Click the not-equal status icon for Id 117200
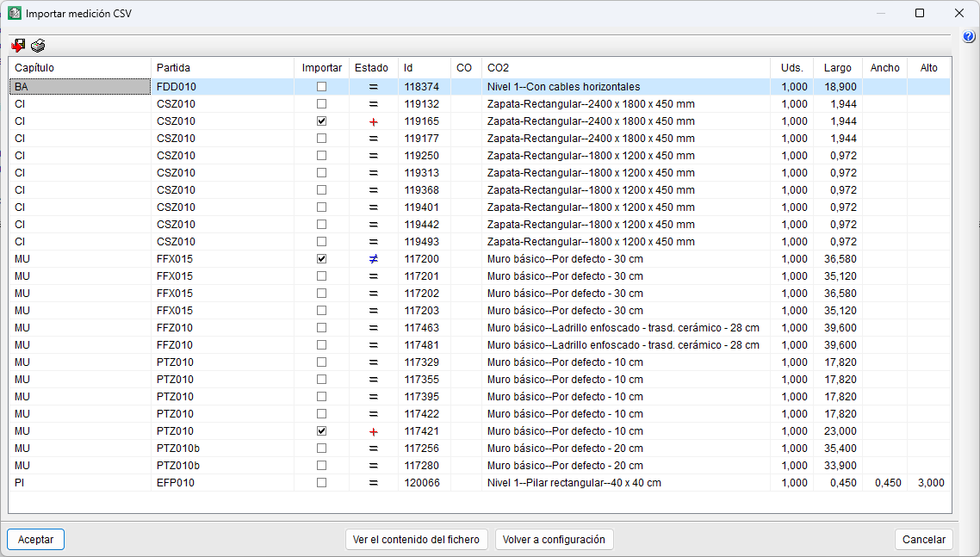Screen dimensions: 980x557 click(373, 259)
